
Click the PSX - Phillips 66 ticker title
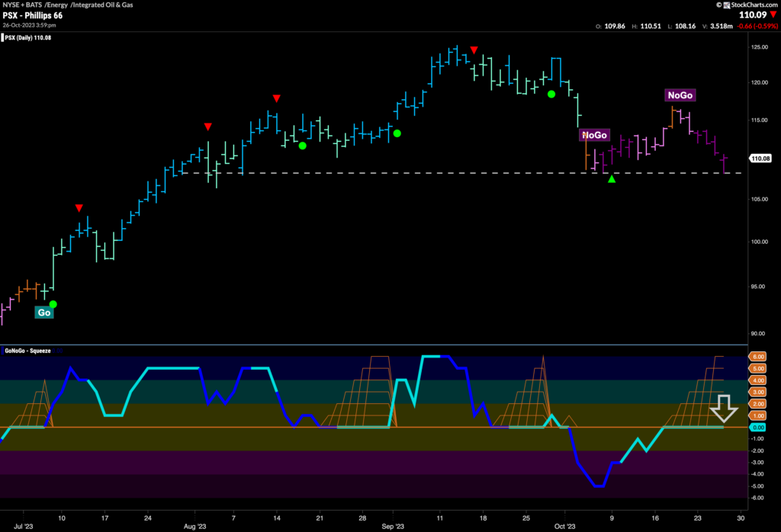click(x=32, y=15)
